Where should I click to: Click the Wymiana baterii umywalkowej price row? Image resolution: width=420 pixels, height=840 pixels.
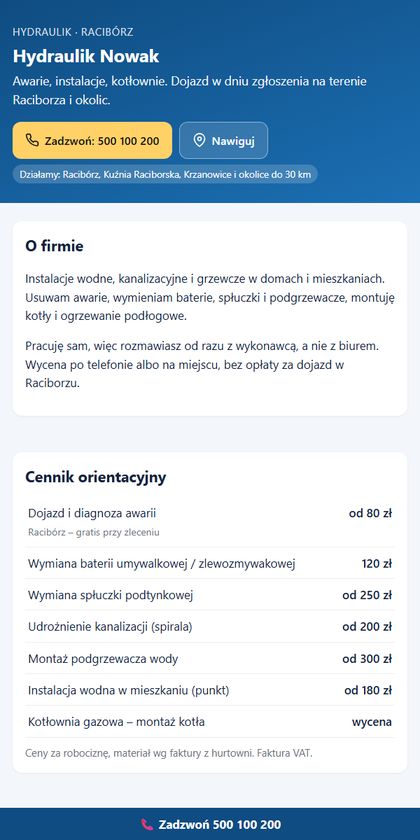click(210, 563)
